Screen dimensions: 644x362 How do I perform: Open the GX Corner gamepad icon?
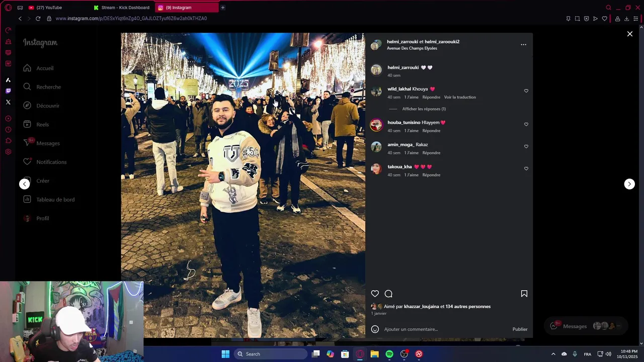pyautogui.click(x=20, y=8)
